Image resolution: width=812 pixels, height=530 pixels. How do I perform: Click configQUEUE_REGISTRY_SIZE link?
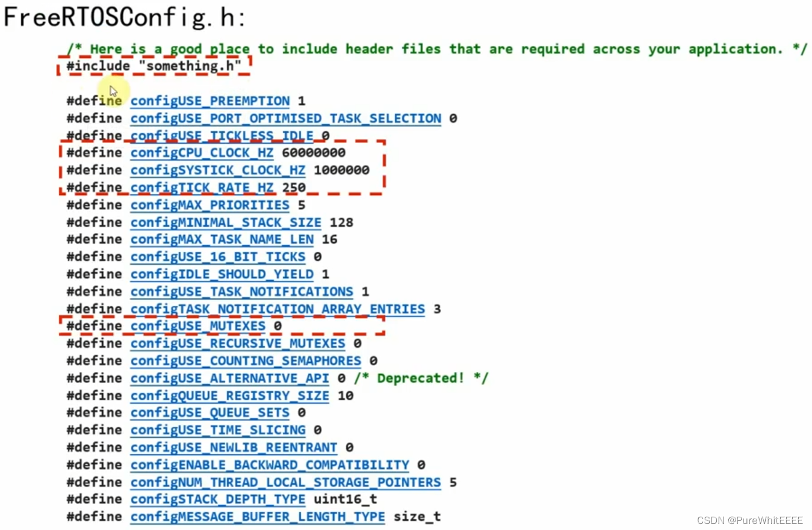pyautogui.click(x=230, y=396)
